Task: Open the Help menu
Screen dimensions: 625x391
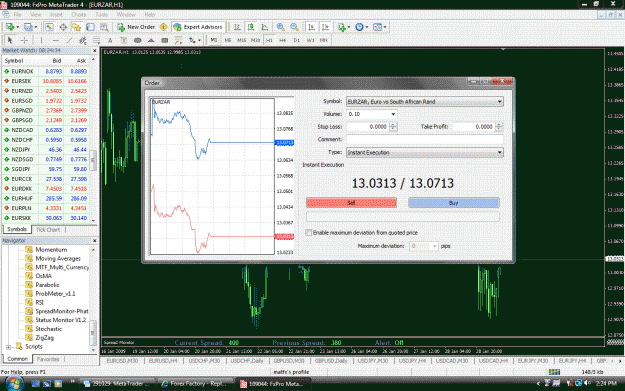Action: click(150, 15)
